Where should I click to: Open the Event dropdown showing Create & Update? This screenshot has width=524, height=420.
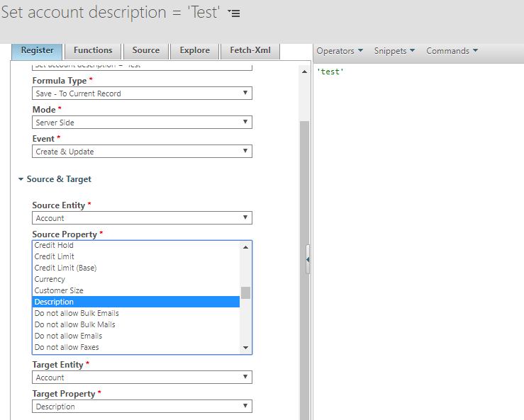coord(142,152)
